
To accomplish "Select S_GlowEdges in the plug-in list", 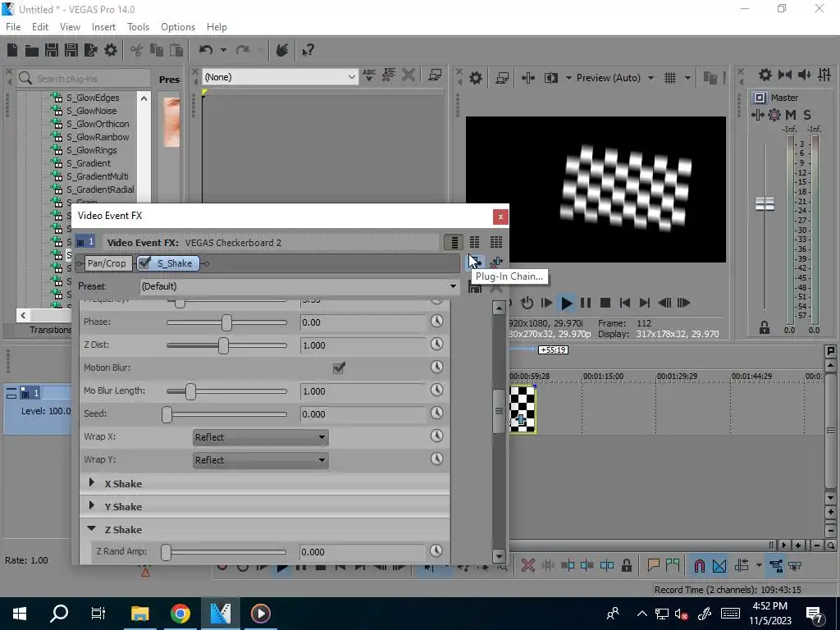I will (93, 98).
